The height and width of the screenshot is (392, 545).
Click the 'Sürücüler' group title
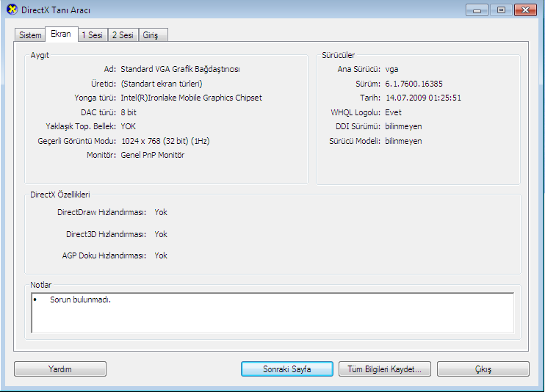tap(338, 55)
